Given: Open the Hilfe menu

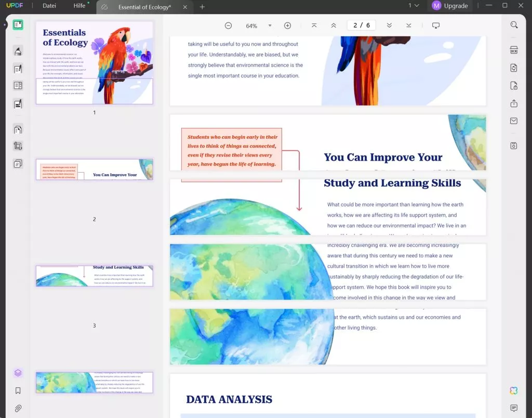Looking at the screenshot, I should coord(79,5).
